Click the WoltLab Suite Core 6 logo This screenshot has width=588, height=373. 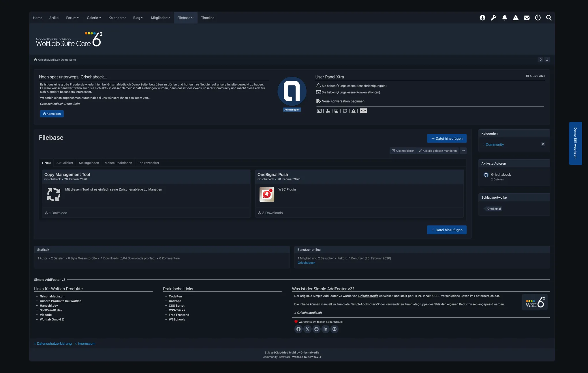(69, 40)
